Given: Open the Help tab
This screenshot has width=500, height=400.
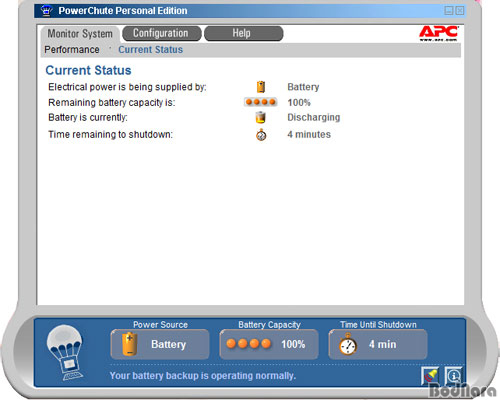Looking at the screenshot, I should pyautogui.click(x=243, y=33).
